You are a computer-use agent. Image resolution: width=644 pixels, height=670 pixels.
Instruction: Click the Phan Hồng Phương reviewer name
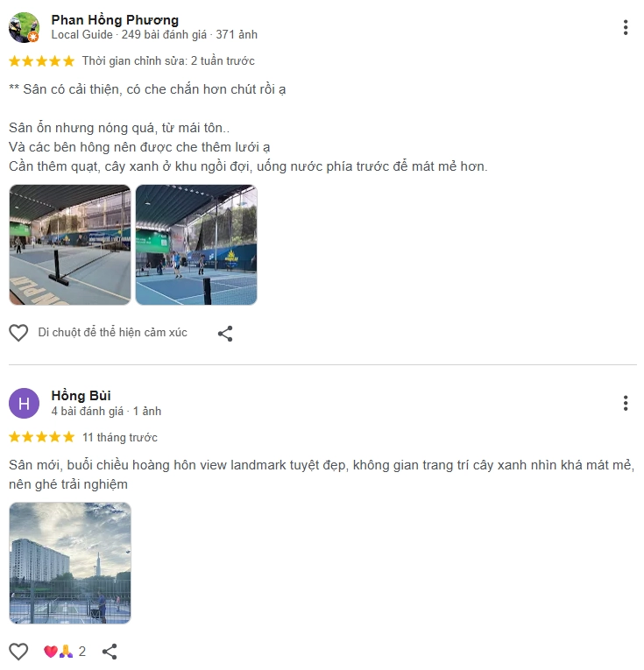[115, 19]
